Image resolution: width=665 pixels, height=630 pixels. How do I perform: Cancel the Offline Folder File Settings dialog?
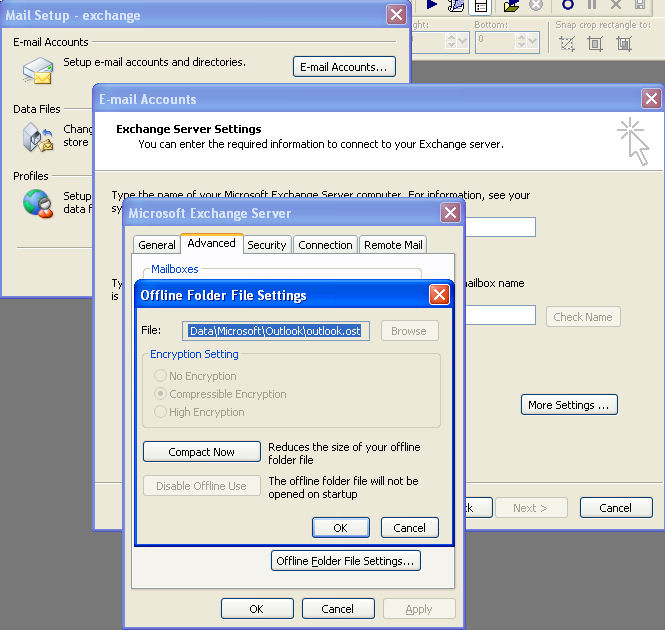click(409, 528)
